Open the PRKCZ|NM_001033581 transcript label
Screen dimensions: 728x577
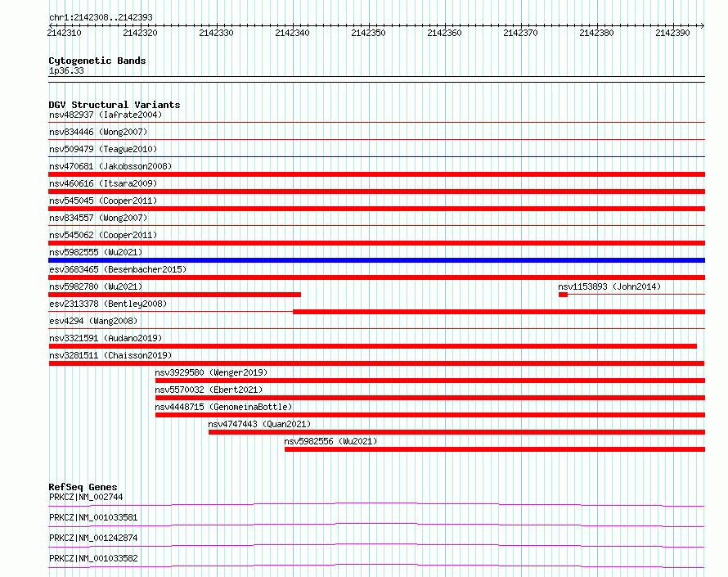tap(93, 517)
